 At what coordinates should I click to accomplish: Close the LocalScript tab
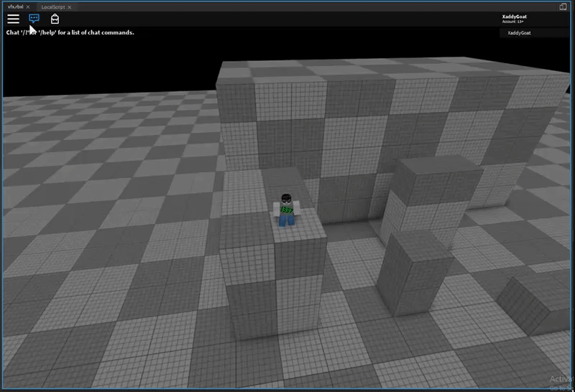coord(69,7)
